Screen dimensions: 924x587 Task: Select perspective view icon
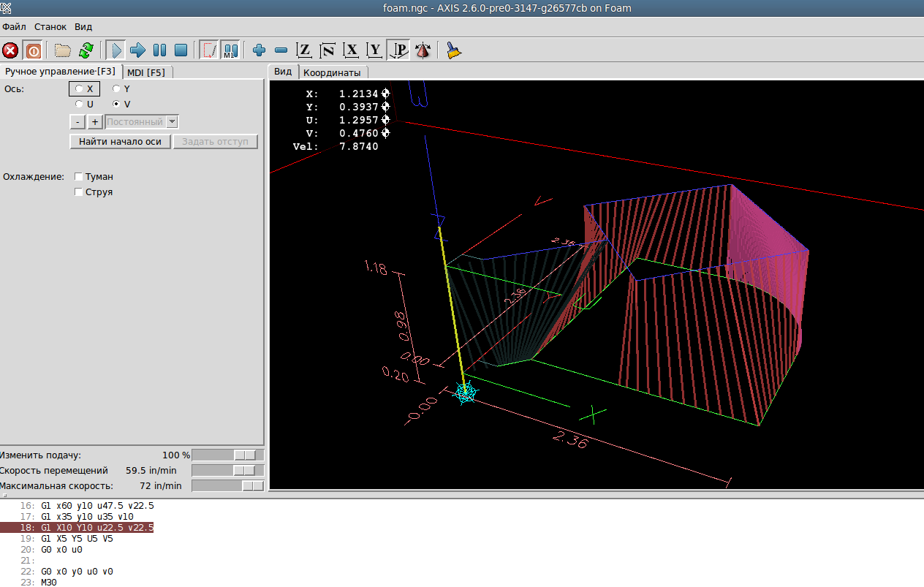point(398,50)
